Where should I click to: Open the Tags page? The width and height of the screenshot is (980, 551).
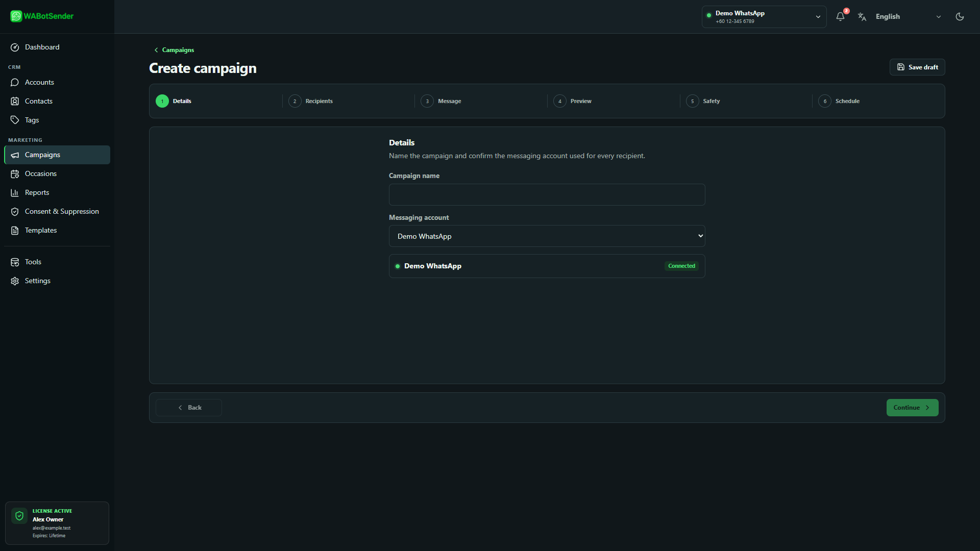pos(57,120)
